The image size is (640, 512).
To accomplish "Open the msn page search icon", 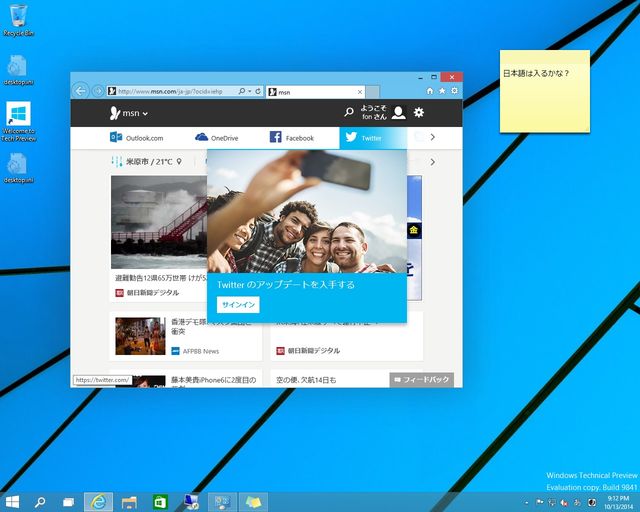I will pos(349,112).
